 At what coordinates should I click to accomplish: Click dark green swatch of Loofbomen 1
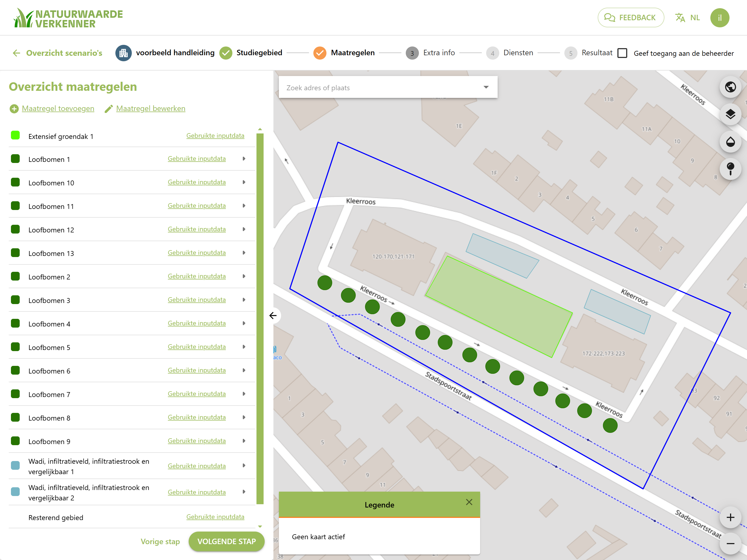[15, 159]
